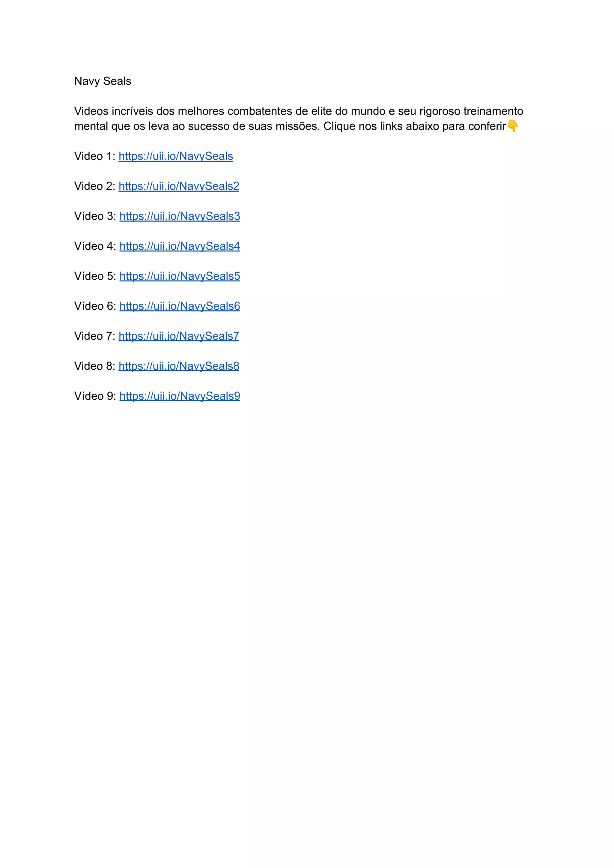Click the 'Video 2:' label text

click(x=94, y=186)
